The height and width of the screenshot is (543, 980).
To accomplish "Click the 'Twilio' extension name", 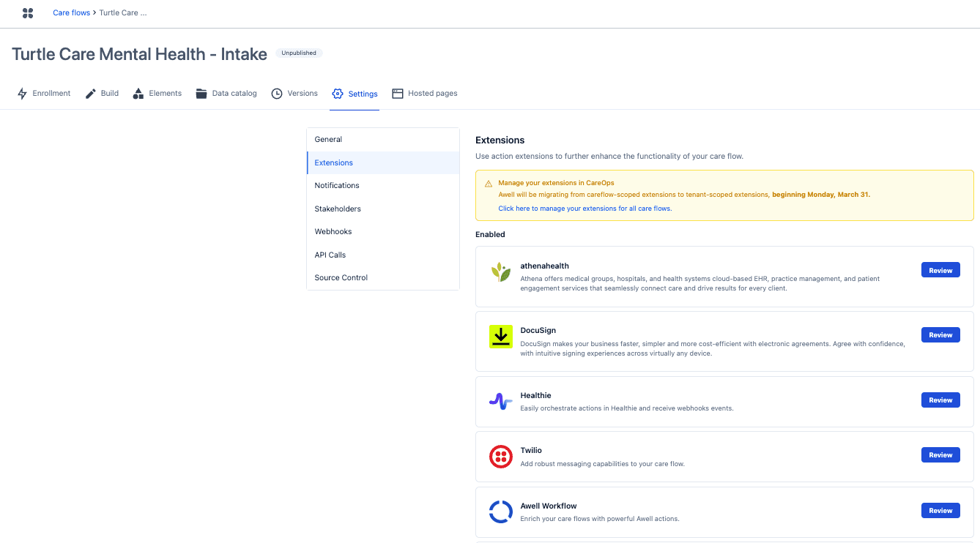I will [x=531, y=451].
